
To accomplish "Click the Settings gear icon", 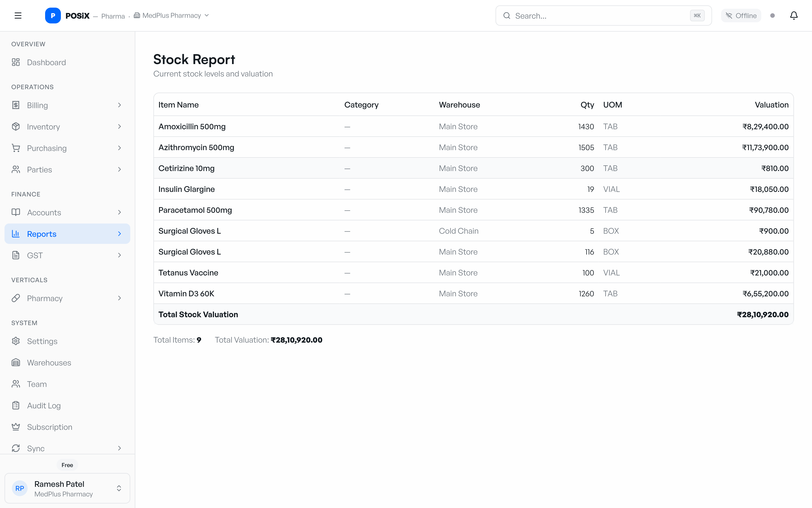I will (16, 341).
